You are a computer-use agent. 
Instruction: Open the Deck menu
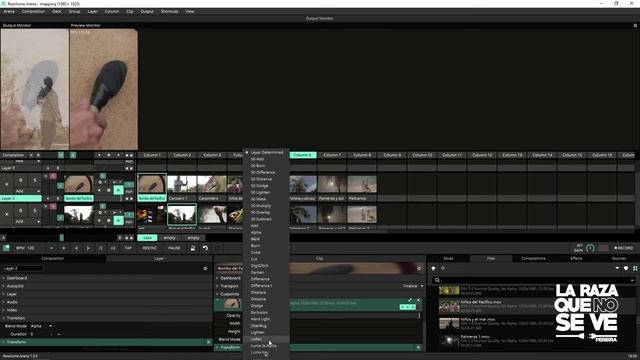(x=57, y=11)
